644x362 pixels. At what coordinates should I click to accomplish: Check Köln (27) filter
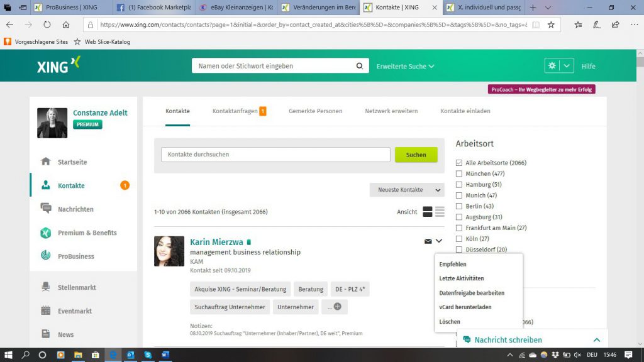pos(458,238)
